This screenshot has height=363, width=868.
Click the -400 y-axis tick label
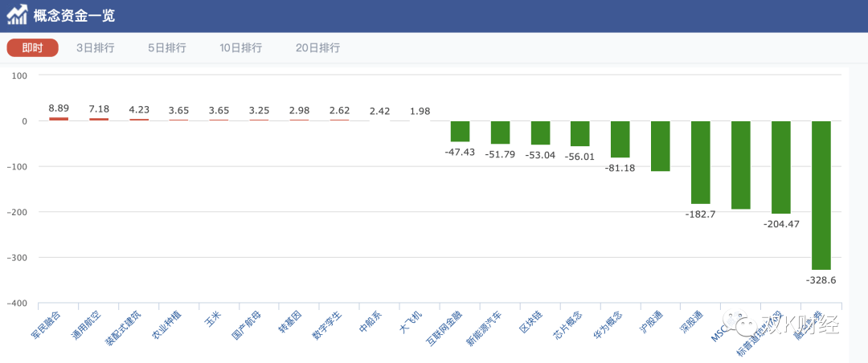(x=18, y=304)
